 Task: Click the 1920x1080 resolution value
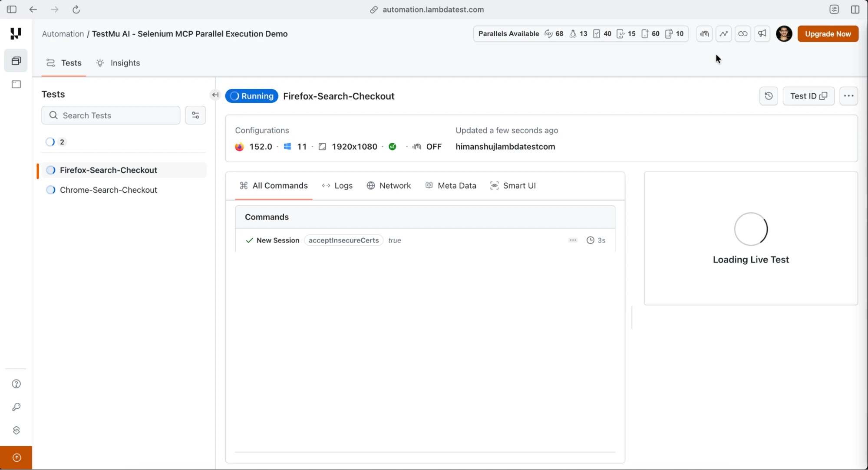click(354, 147)
